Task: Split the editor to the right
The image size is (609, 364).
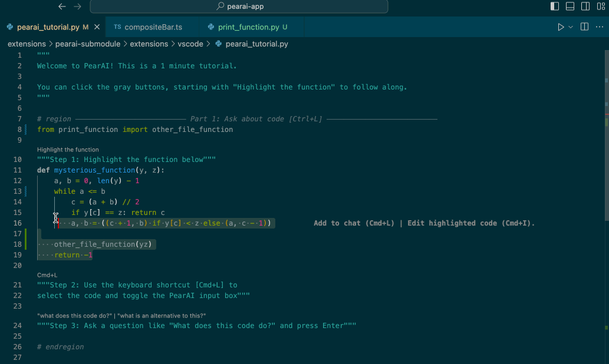Action: [x=584, y=27]
